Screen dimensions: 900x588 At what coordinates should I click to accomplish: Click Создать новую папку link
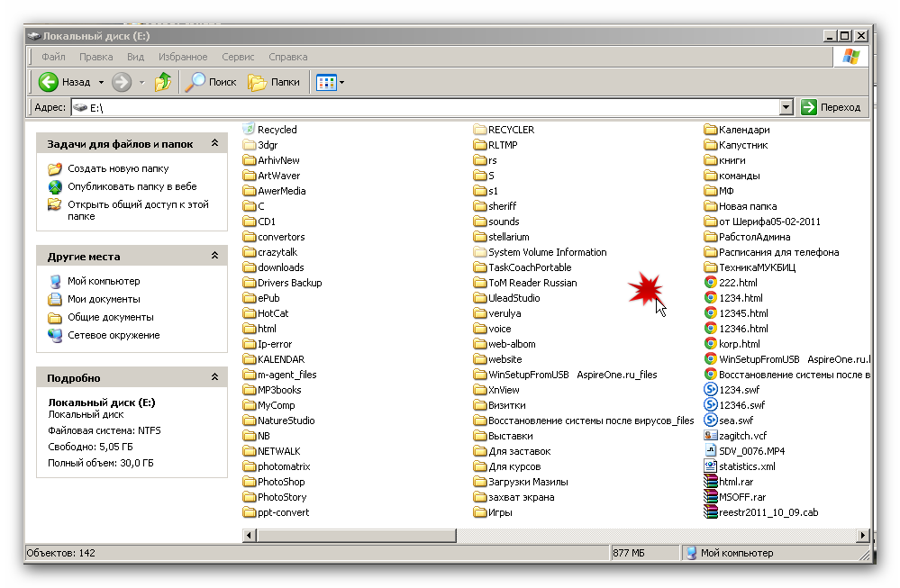118,168
